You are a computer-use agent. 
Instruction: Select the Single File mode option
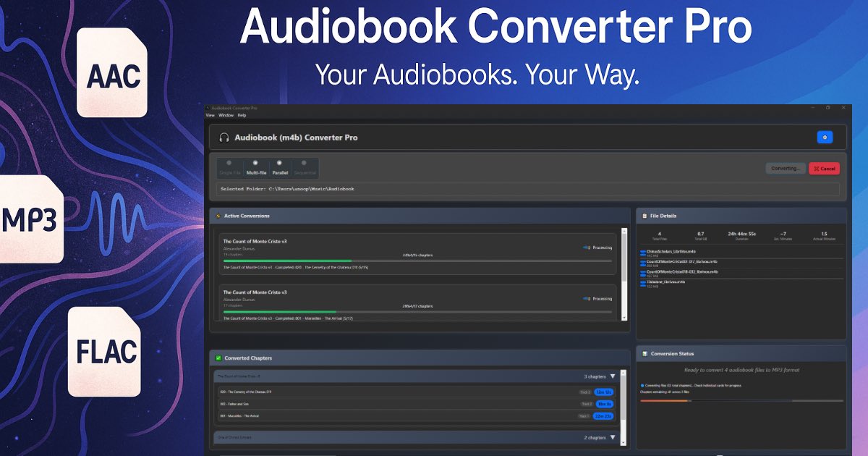point(229,169)
